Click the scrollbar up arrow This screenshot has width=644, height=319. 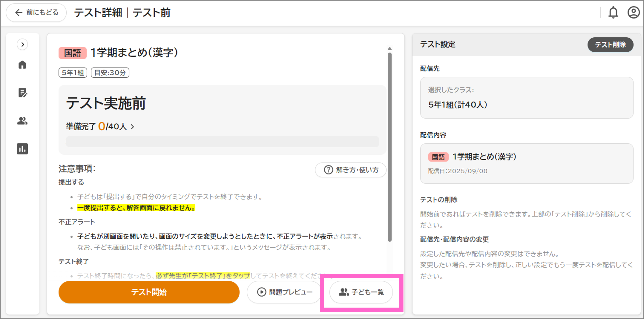(390, 48)
